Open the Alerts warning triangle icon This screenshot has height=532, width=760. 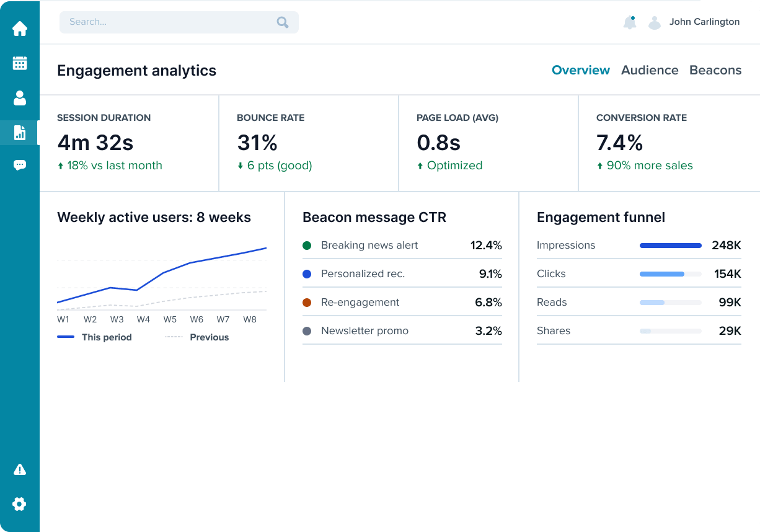coord(20,469)
